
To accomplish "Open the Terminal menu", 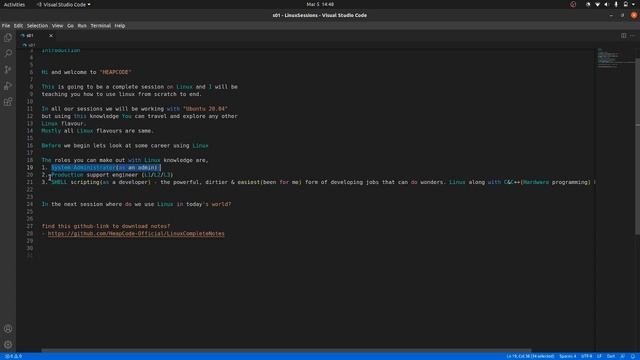I will (100, 26).
